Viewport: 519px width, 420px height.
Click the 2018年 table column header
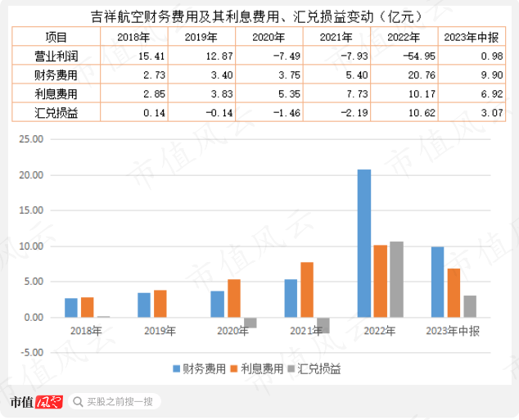[x=133, y=37]
